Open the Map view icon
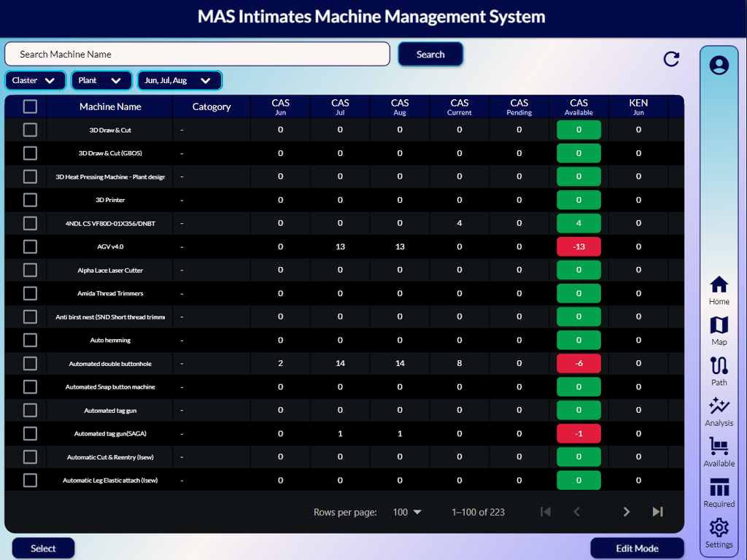747x560 pixels. [719, 330]
